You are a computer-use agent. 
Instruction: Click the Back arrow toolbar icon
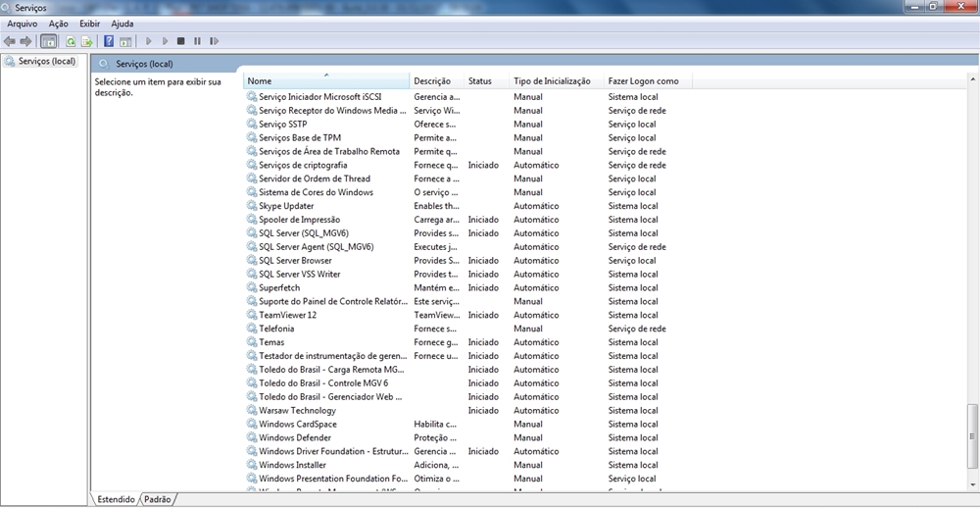[x=10, y=41]
